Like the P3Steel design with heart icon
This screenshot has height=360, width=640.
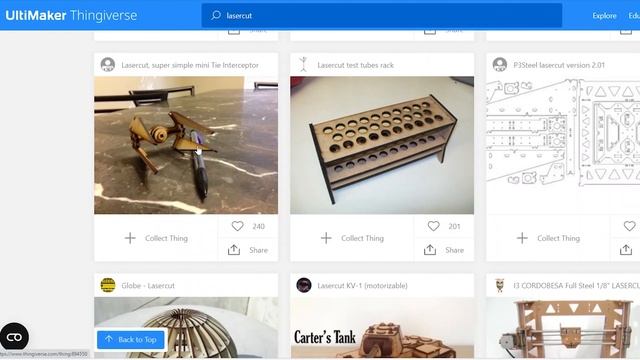(629, 226)
